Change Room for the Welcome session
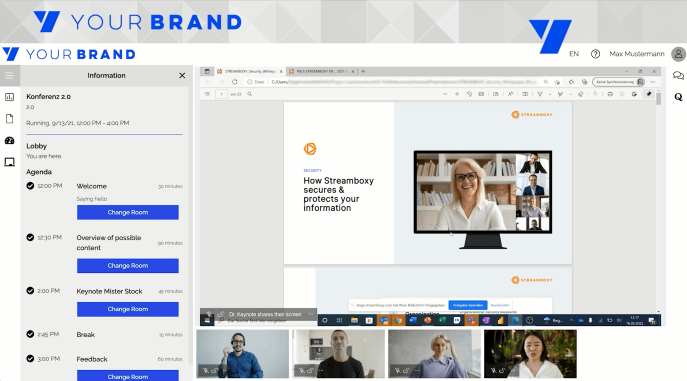 tap(127, 212)
